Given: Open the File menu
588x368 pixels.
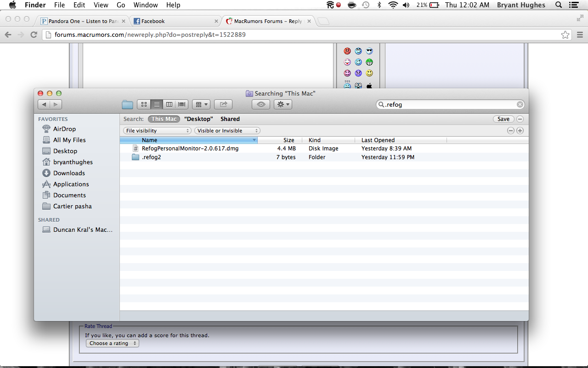Looking at the screenshot, I should (x=59, y=5).
